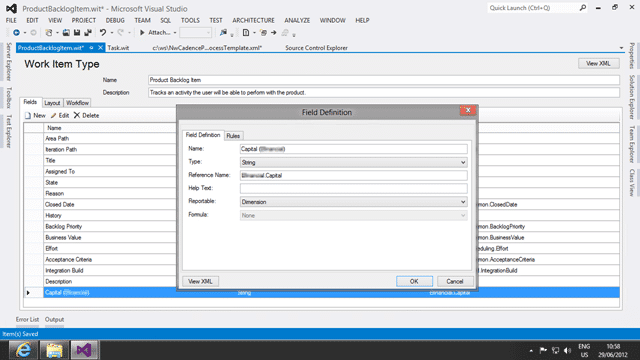Open the EDIT menu

click(x=32, y=20)
